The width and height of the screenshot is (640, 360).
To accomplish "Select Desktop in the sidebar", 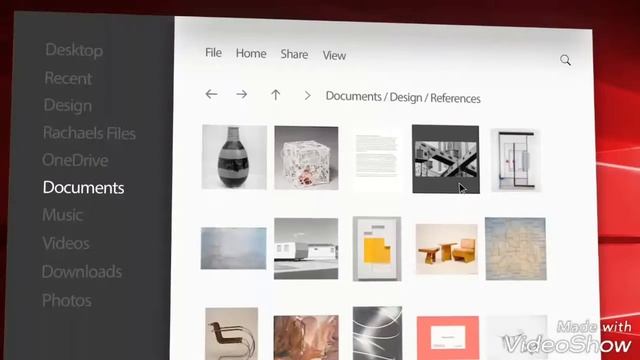I will coord(74,50).
